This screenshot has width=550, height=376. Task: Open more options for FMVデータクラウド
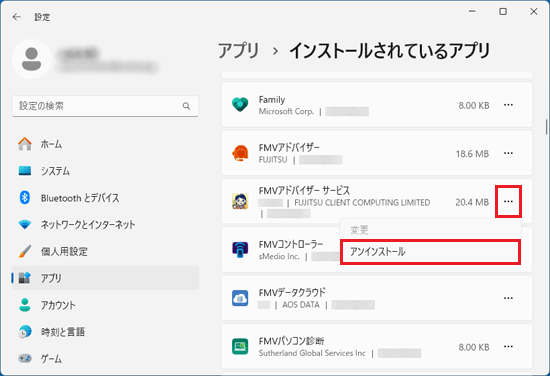coord(508,298)
